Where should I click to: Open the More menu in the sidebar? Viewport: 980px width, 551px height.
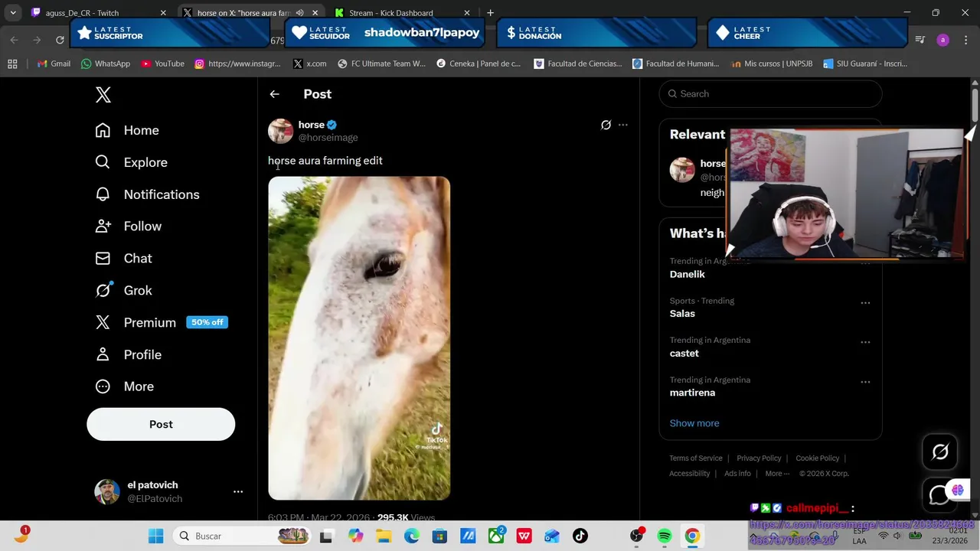124,386
